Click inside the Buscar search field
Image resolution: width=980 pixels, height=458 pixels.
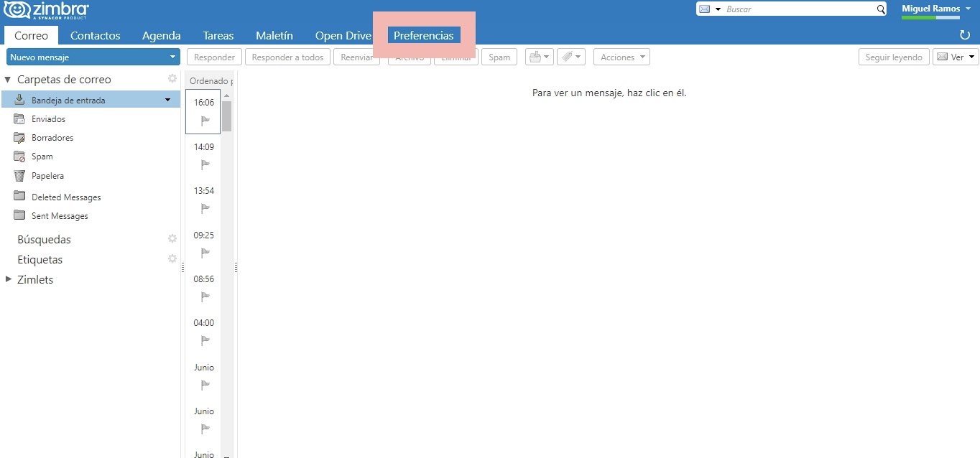(799, 9)
